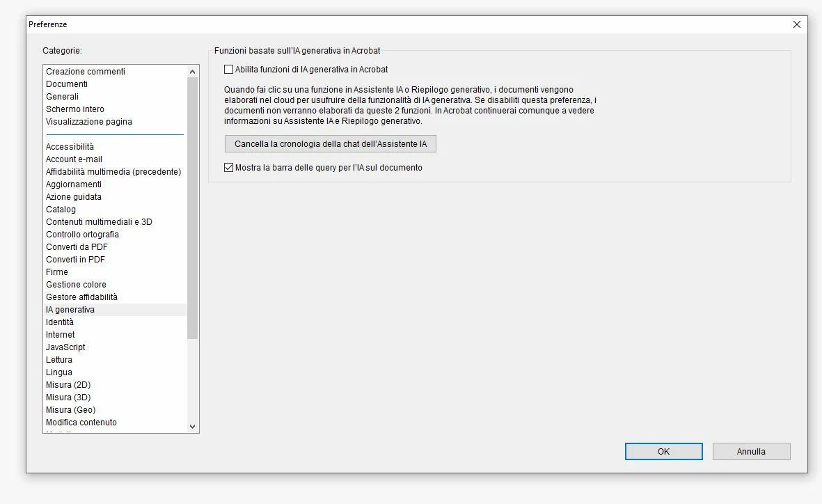Choose 'Catalog' category
822x504 pixels.
[61, 210]
